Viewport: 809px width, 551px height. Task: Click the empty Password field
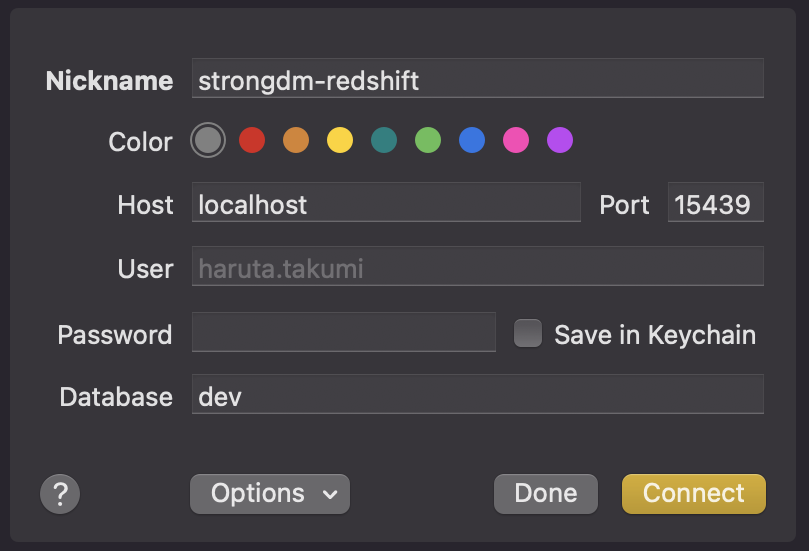coord(344,332)
